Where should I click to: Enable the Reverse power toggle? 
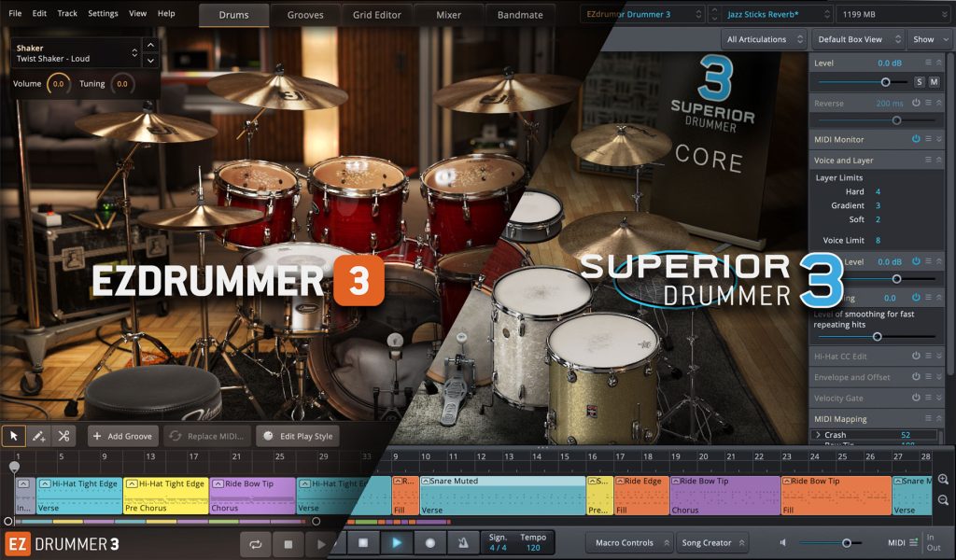tap(916, 103)
